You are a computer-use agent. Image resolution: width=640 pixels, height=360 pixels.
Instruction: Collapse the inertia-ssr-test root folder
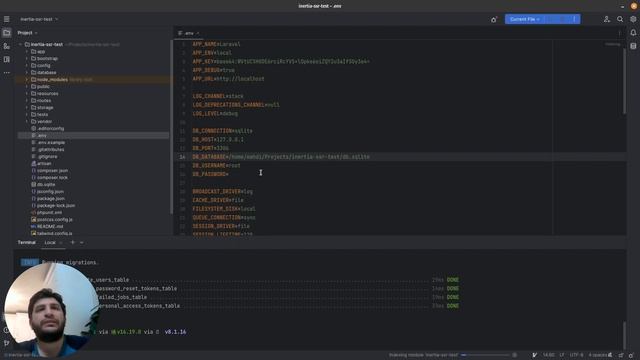click(x=20, y=44)
